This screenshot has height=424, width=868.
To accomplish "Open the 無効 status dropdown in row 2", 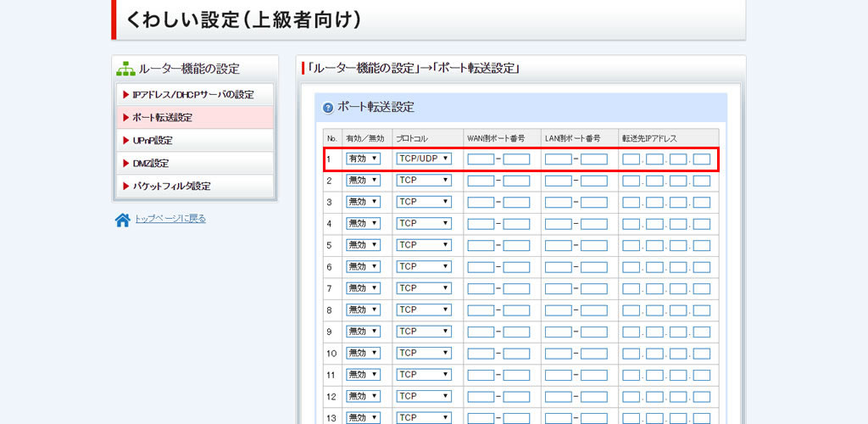I will 363,180.
